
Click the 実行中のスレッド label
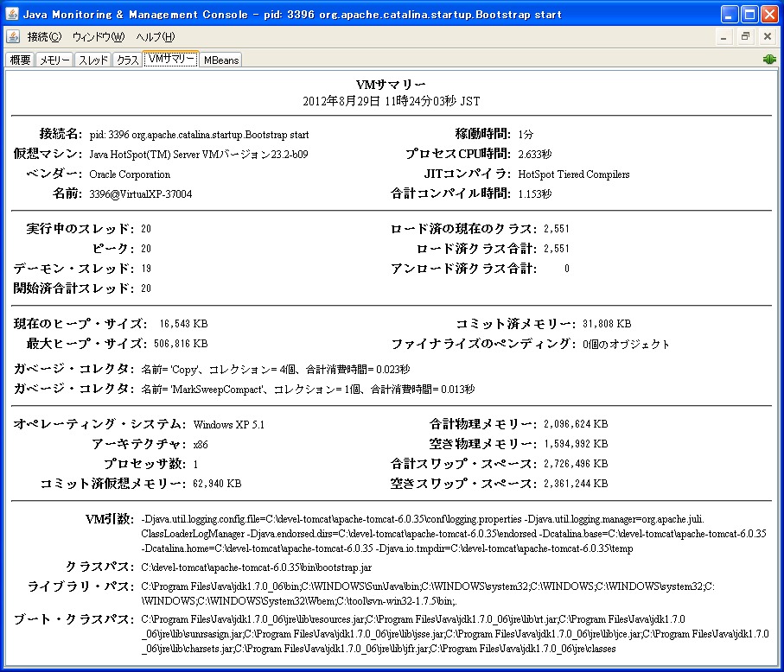pyautogui.click(x=80, y=229)
